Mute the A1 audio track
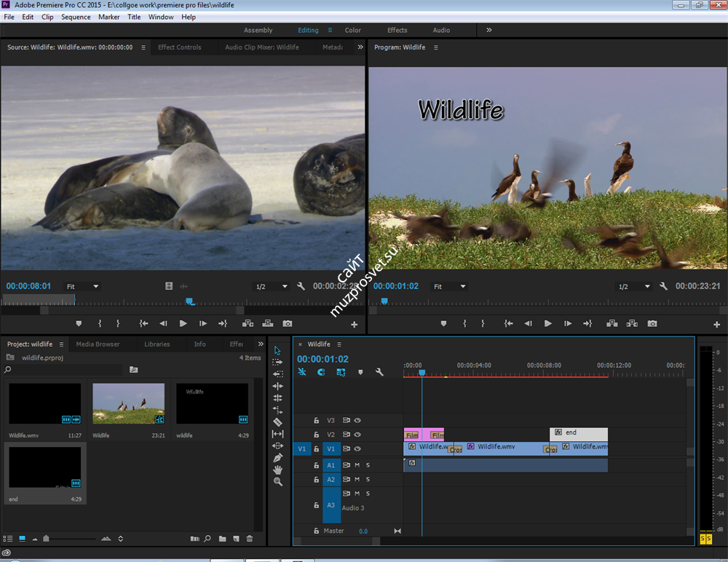 pos(357,465)
